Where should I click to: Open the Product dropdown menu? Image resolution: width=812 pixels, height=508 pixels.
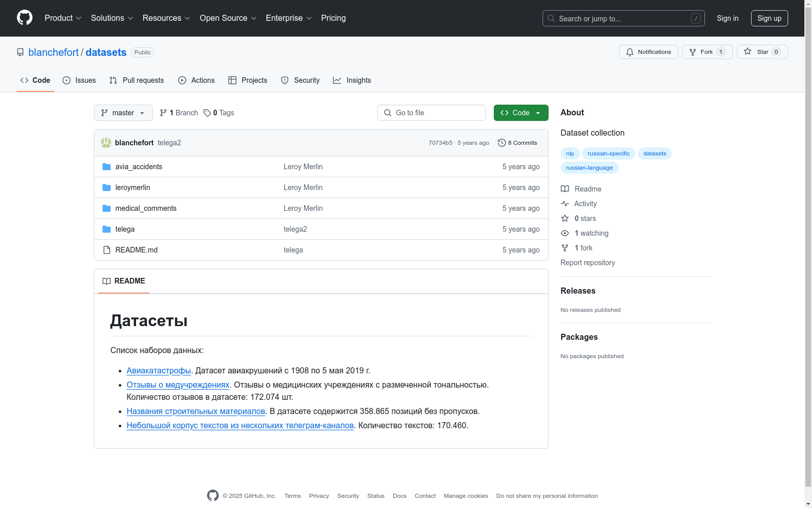pyautogui.click(x=63, y=18)
